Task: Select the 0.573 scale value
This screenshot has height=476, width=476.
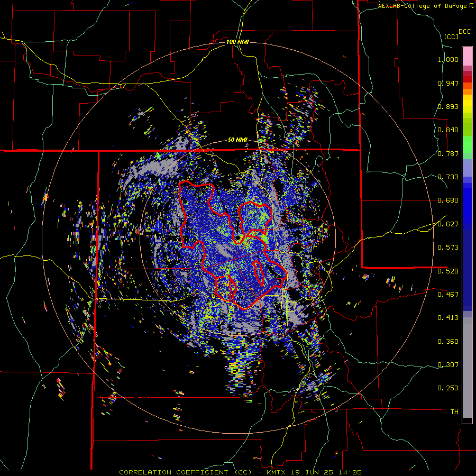Action: pos(448,247)
